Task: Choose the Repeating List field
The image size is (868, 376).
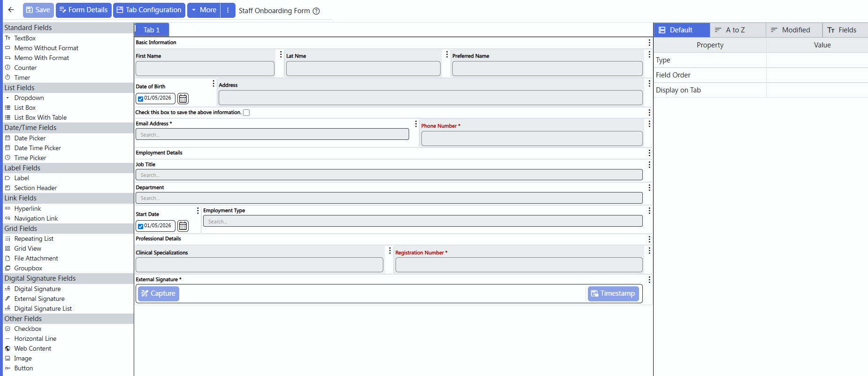Action: tap(34, 238)
